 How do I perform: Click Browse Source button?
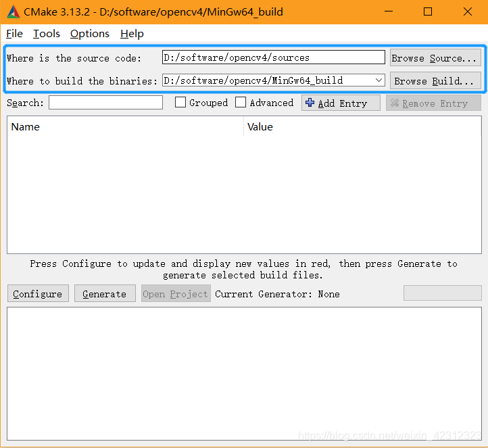[x=435, y=57]
